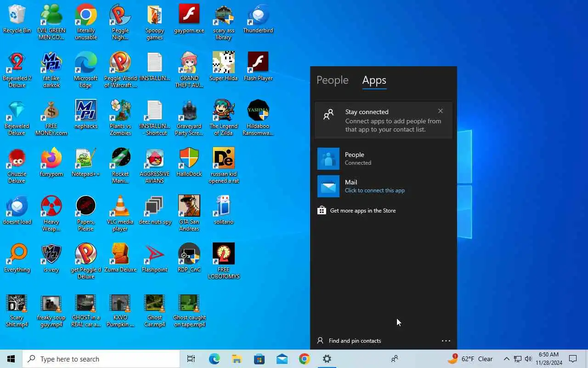
Task: Select the GTA San Andreas icon
Action: [x=189, y=214]
